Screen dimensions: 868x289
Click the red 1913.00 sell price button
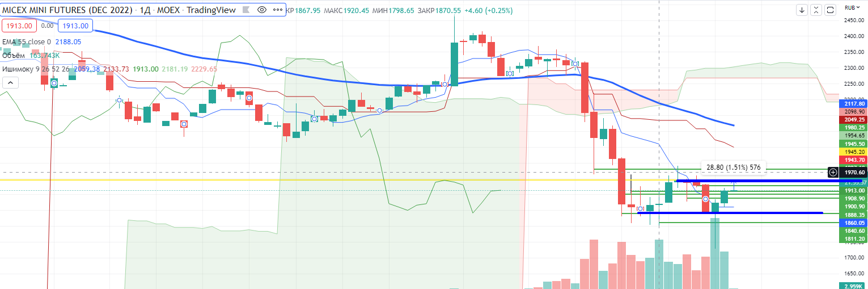pyautogui.click(x=19, y=26)
